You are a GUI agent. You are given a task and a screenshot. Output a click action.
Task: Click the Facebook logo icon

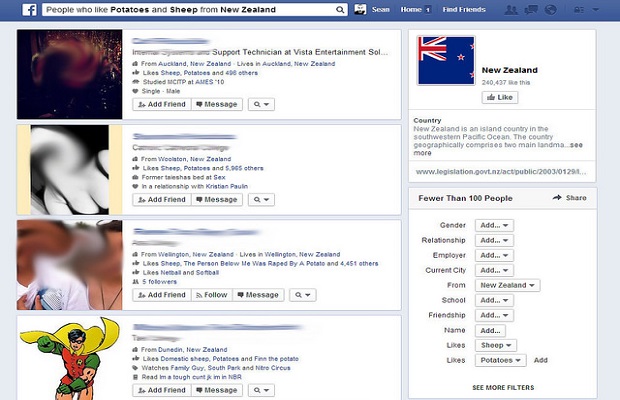point(29,9)
